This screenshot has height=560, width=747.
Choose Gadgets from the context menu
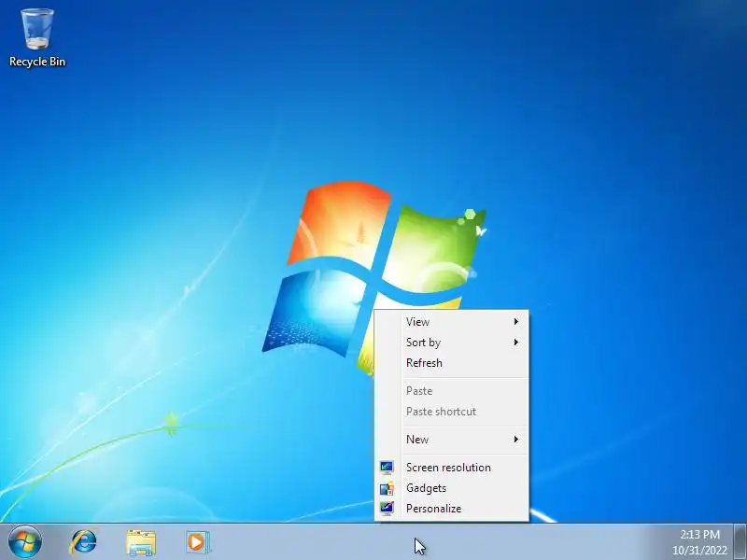pyautogui.click(x=452, y=488)
